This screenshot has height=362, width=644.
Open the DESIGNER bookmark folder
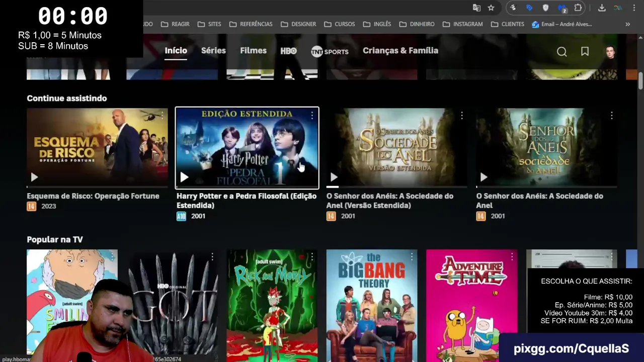(x=298, y=24)
